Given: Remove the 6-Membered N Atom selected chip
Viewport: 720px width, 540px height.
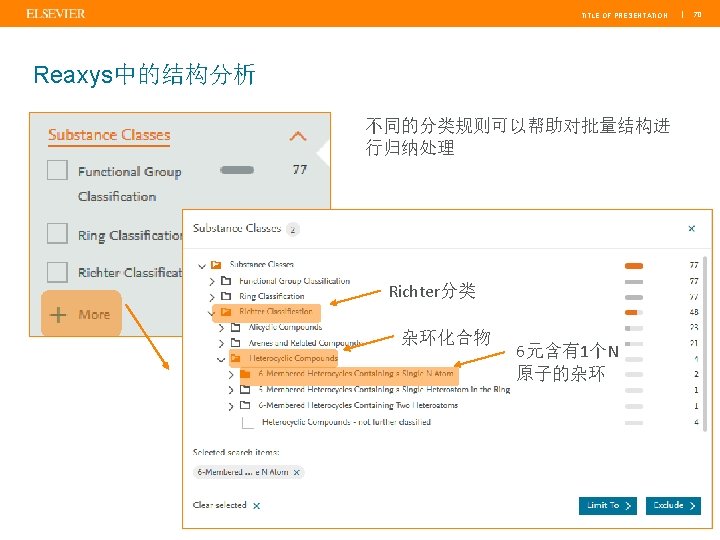Looking at the screenshot, I should coord(297,472).
